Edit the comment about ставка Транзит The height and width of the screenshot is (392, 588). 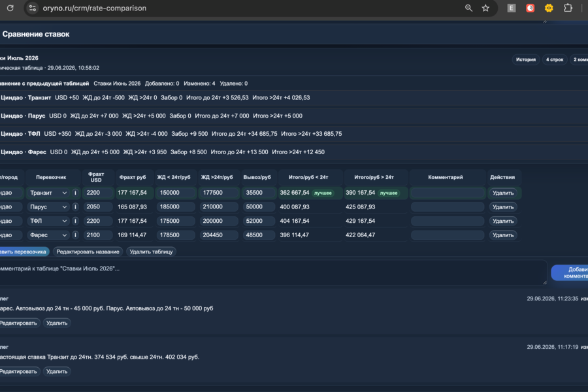coord(18,371)
